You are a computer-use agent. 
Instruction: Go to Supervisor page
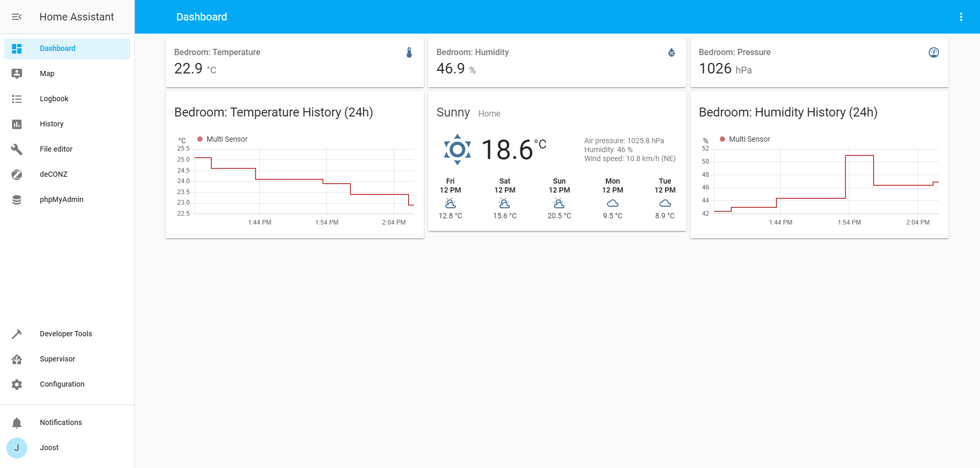click(57, 359)
